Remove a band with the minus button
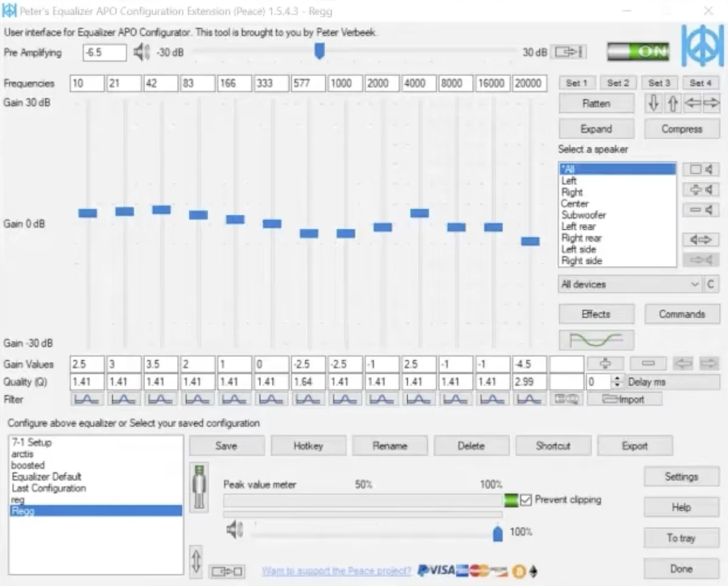This screenshot has width=728, height=586. (648, 363)
